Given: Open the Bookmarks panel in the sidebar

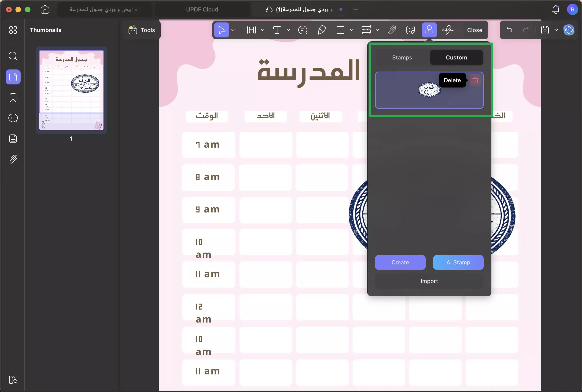Looking at the screenshot, I should click(13, 98).
